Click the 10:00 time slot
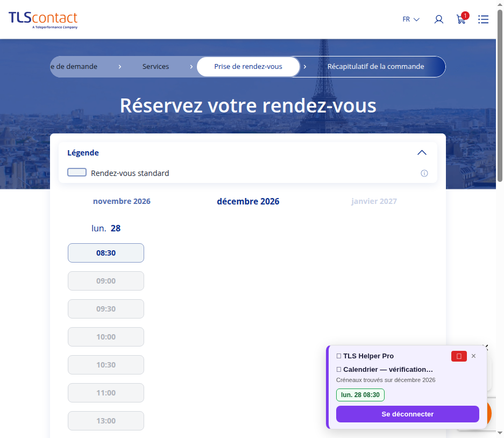Viewport: 504px width, 438px height. pos(106,337)
